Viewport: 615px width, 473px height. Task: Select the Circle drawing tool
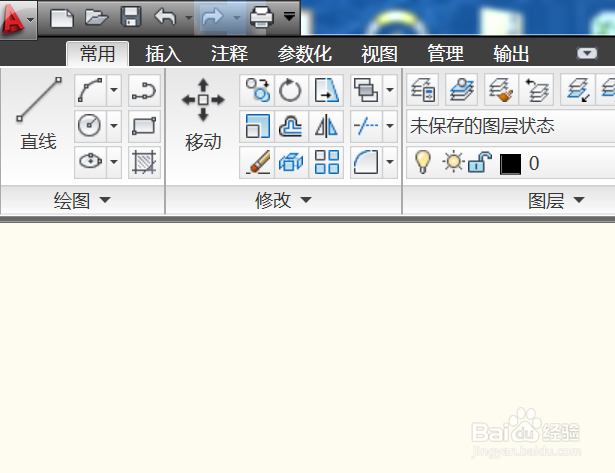(90, 126)
